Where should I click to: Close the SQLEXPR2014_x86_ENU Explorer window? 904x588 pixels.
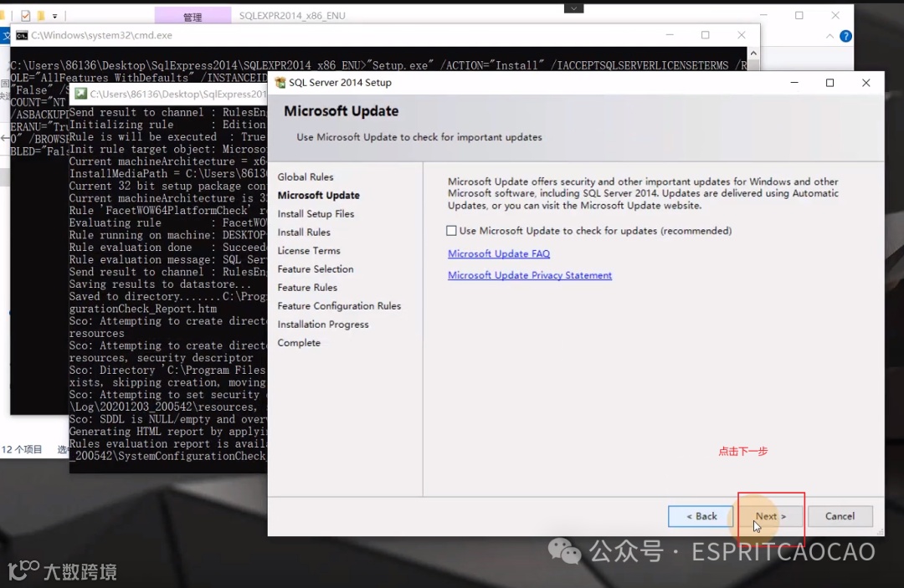click(x=835, y=16)
